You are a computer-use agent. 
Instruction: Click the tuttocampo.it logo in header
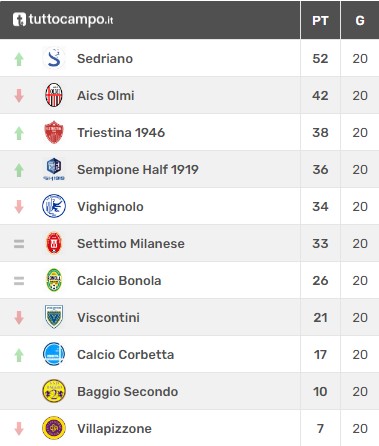(x=63, y=19)
